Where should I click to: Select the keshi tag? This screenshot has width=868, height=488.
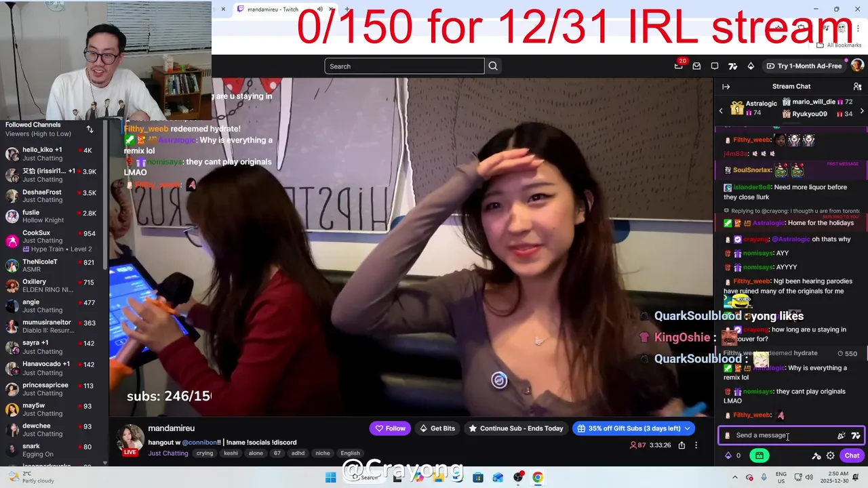[231, 453]
